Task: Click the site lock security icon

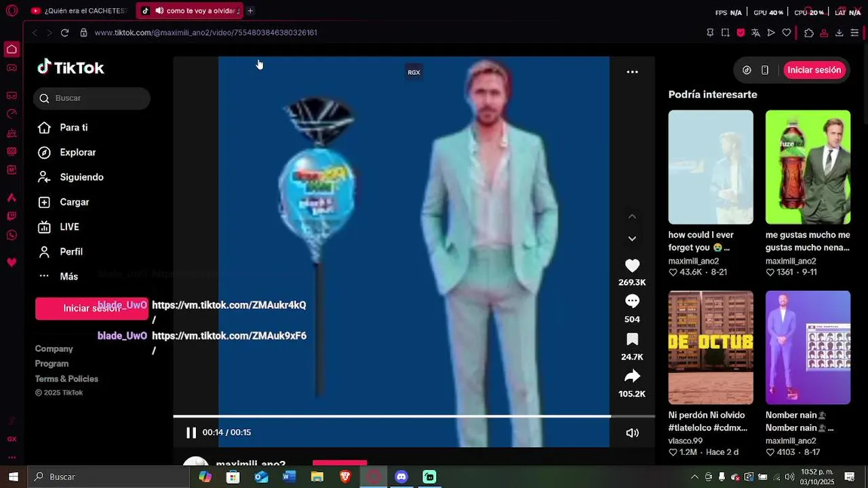Action: pos(83,33)
